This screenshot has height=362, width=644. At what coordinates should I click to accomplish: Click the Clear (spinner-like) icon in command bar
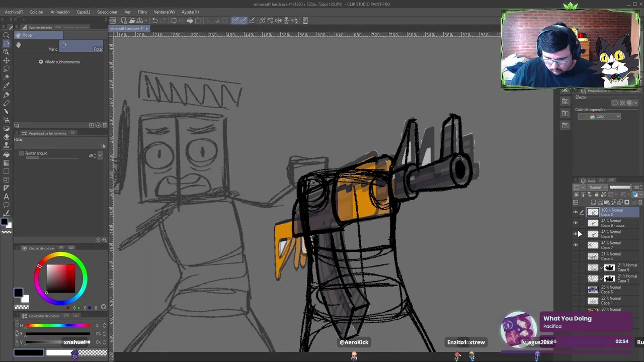coord(174,21)
